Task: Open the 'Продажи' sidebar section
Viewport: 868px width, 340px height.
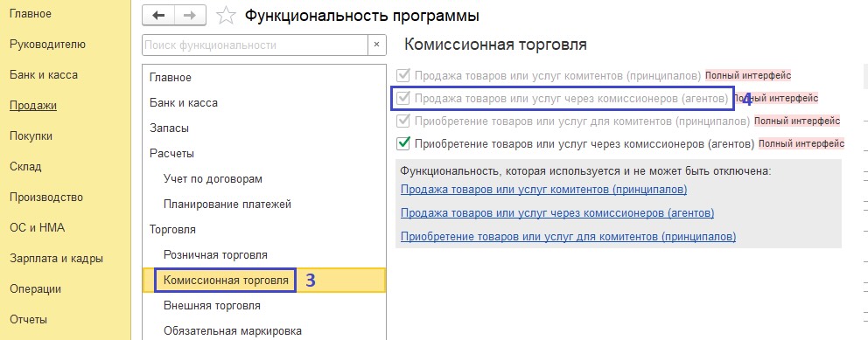Action: [33, 106]
